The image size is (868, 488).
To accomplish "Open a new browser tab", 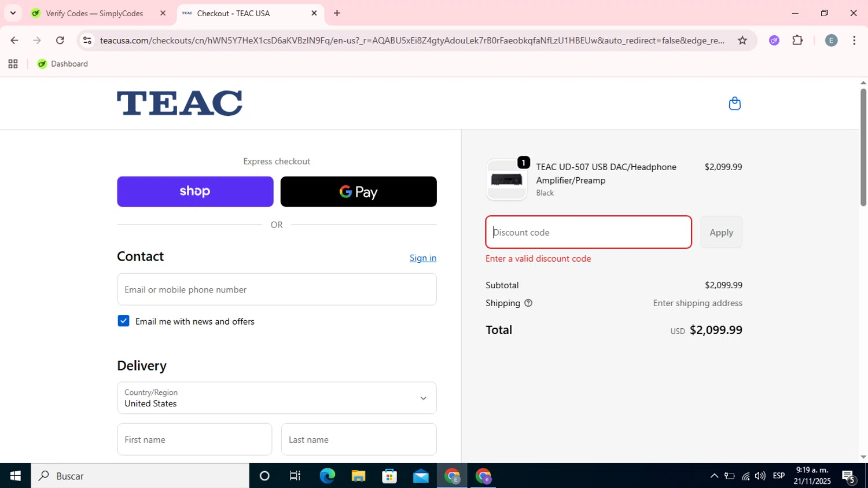I will [x=337, y=13].
